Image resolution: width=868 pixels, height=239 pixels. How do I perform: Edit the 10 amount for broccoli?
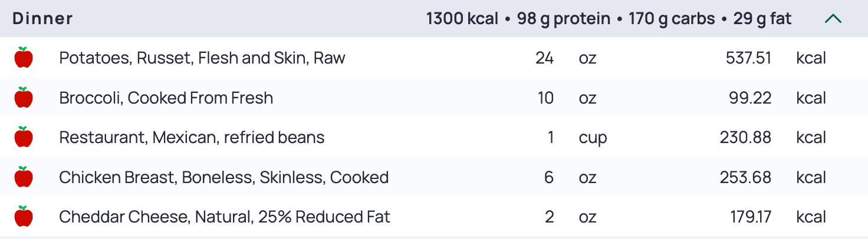point(545,98)
